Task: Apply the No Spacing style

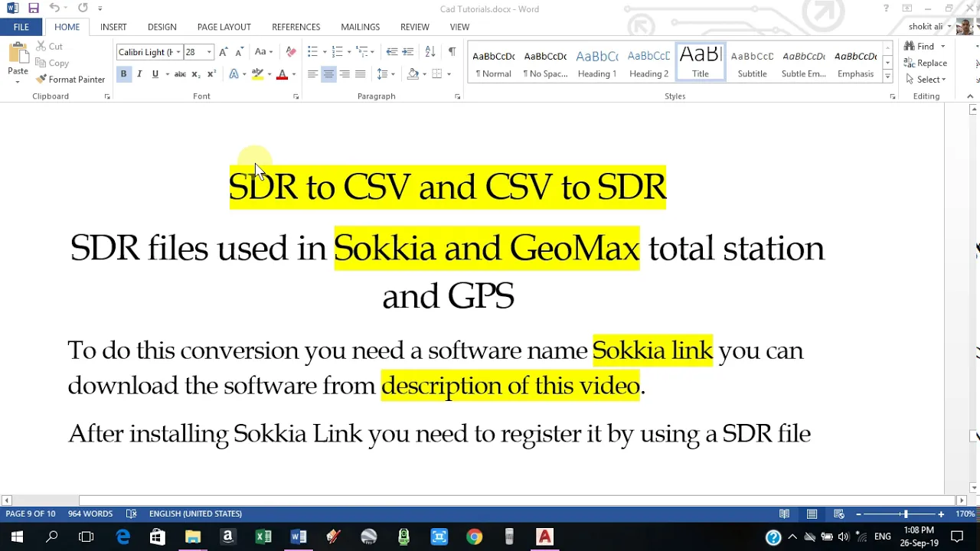Action: coord(545,63)
